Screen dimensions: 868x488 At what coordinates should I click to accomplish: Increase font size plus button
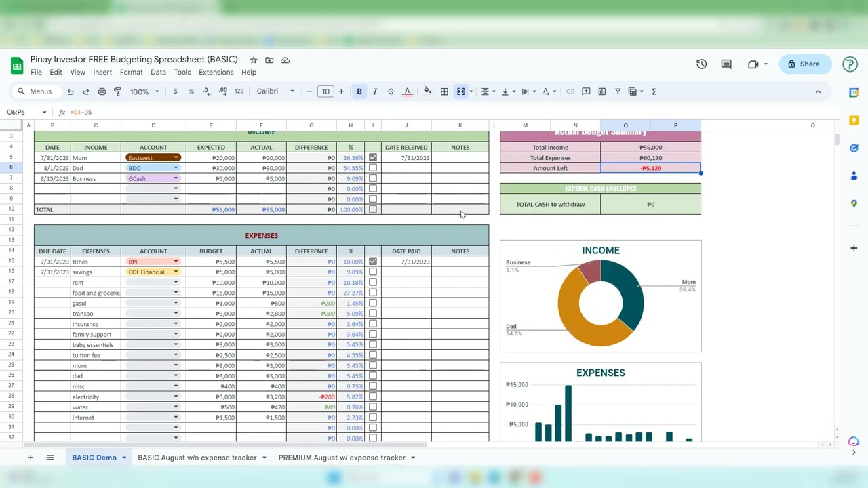coord(341,91)
